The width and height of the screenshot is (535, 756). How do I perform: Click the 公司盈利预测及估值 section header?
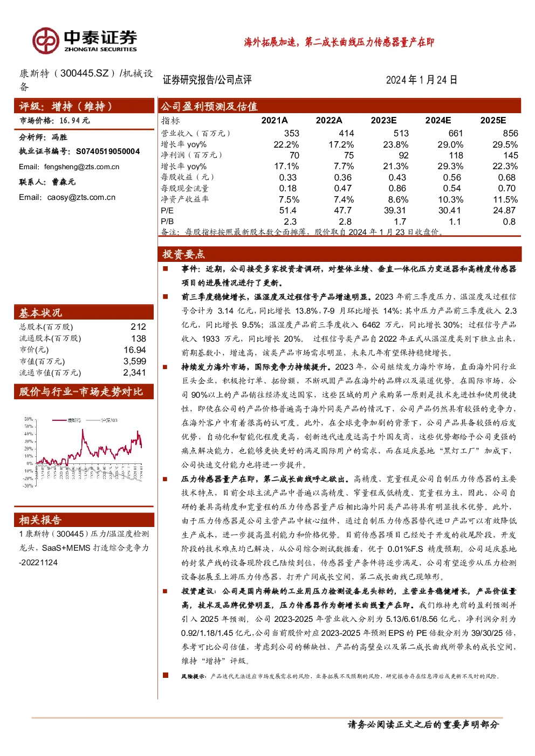339,106
